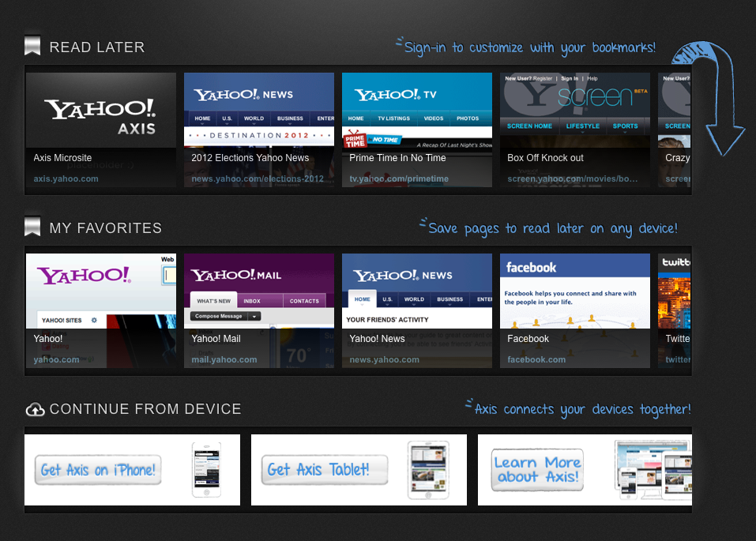Click the Get Axis Tablet! button

click(x=325, y=470)
